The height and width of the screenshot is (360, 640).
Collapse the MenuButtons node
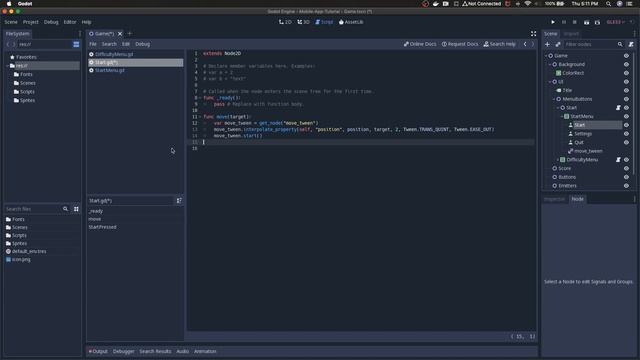click(x=554, y=99)
